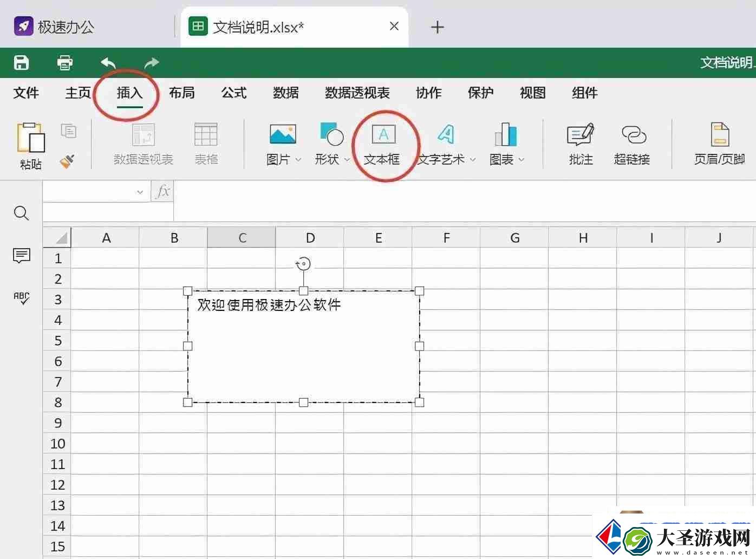The height and width of the screenshot is (559, 756).
Task: Insert a 数据透视表 pivot table
Action: 144,144
